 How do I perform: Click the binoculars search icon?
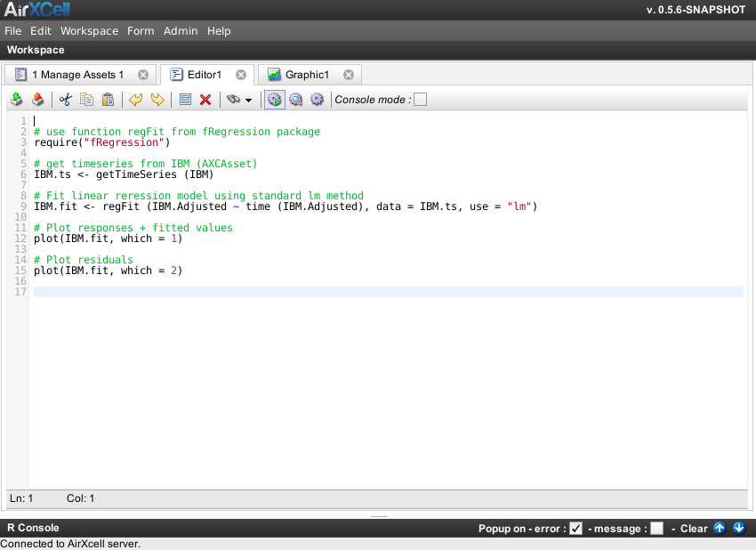pyautogui.click(x=234, y=100)
